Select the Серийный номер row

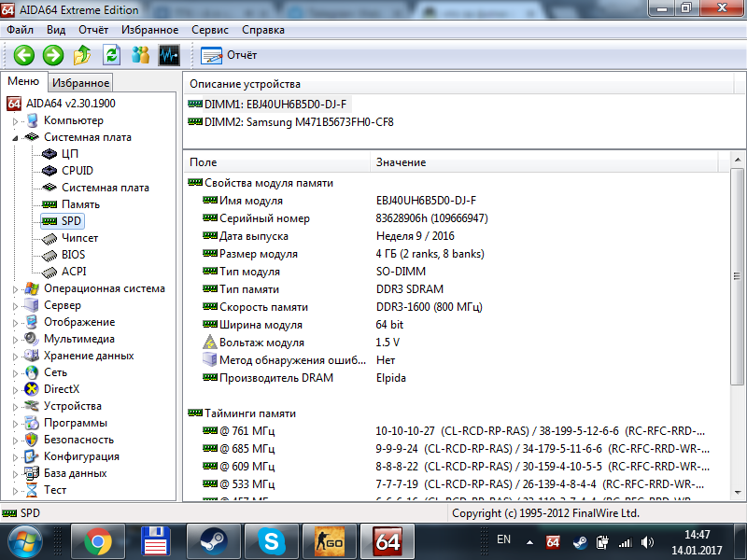coord(457,218)
